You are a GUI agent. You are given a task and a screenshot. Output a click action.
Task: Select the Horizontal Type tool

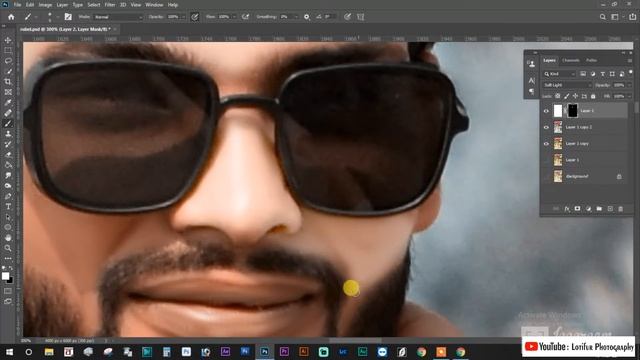(8, 207)
